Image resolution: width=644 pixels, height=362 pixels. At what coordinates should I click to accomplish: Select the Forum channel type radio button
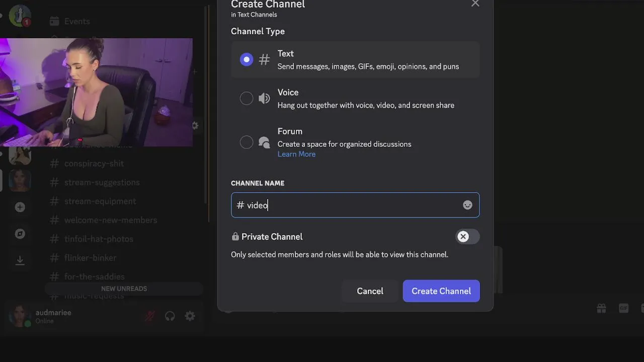coord(247,142)
